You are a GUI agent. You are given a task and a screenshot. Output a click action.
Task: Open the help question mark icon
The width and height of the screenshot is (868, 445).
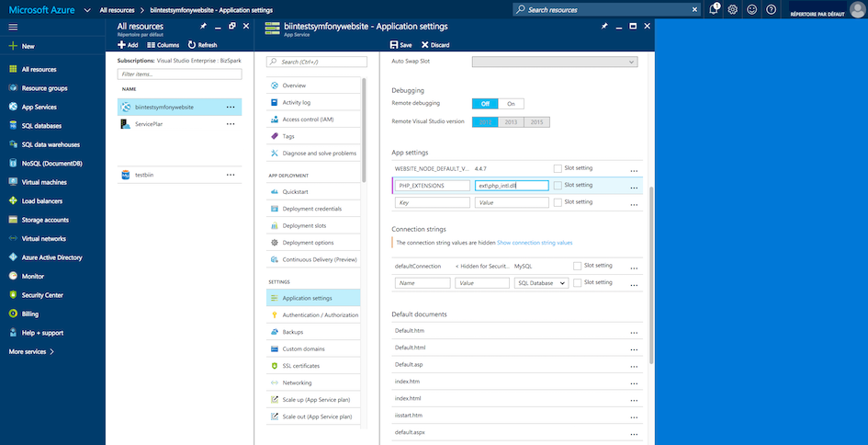(771, 9)
